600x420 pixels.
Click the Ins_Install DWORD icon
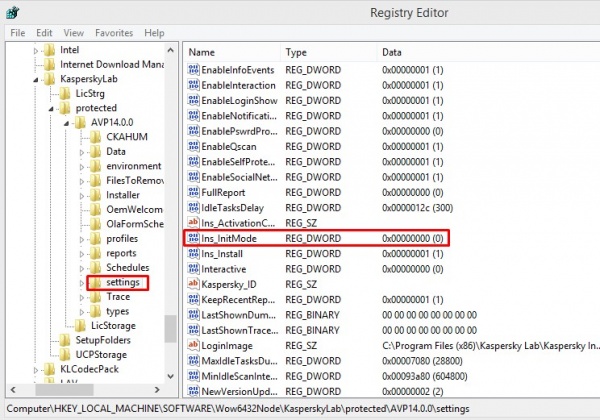pyautogui.click(x=193, y=253)
